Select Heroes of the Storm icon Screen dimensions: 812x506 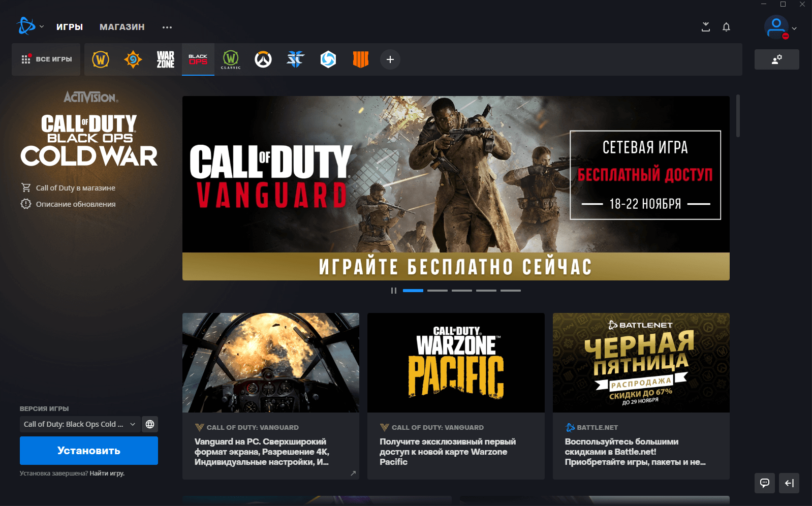click(328, 59)
